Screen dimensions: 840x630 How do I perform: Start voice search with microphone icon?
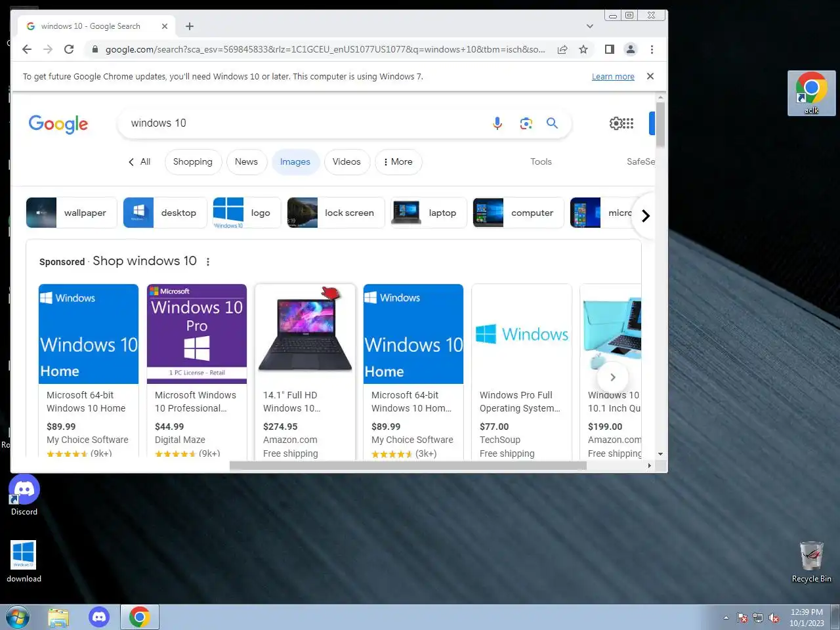pyautogui.click(x=497, y=123)
